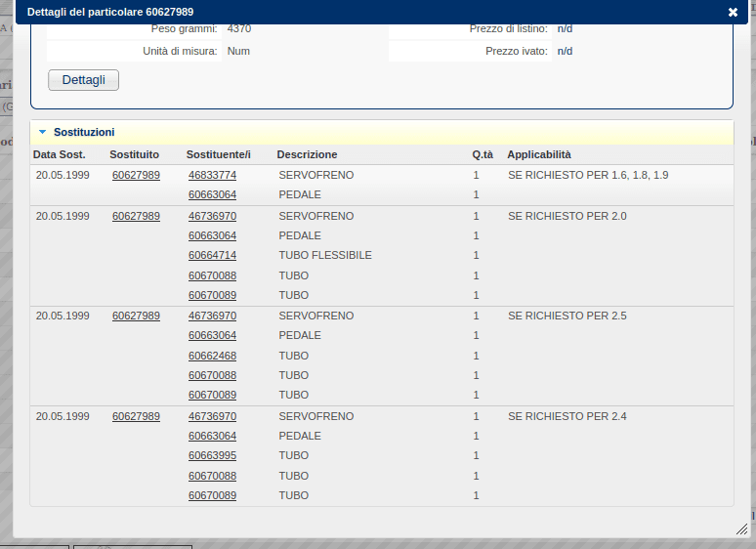Grab the dialog resize handle corner
This screenshot has width=756, height=549.
tap(741, 528)
